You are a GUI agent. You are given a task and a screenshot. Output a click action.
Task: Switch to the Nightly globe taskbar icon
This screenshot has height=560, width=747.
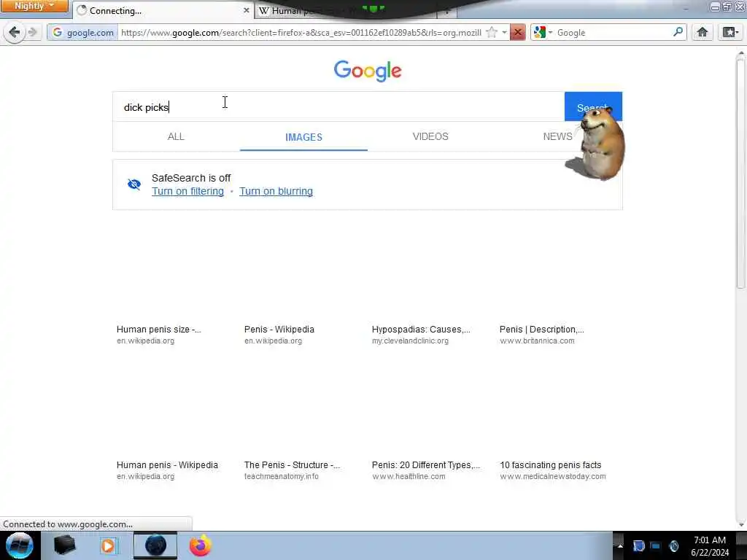(155, 545)
